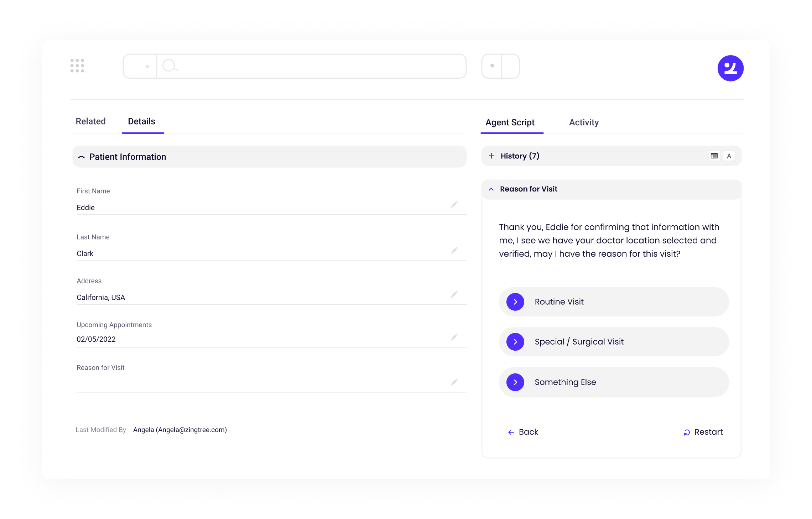Screen dimensions: 812x519
Task: Switch to the Related tab
Action: (90, 121)
